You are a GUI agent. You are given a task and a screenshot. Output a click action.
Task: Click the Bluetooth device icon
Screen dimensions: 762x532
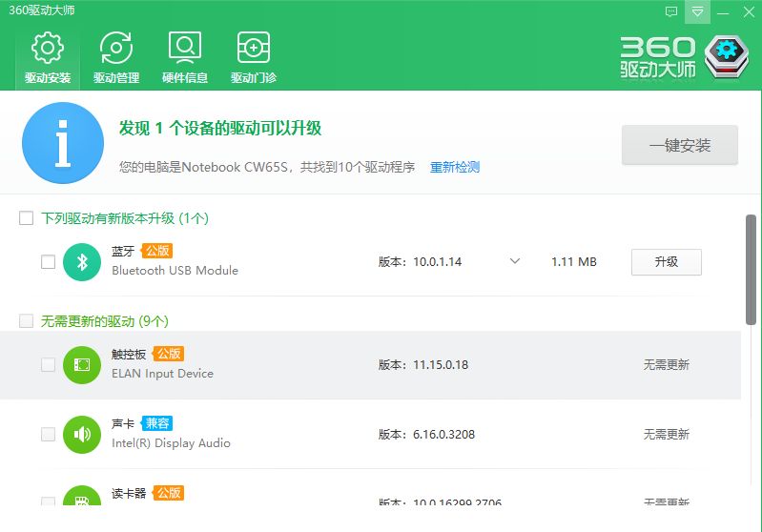tap(82, 262)
